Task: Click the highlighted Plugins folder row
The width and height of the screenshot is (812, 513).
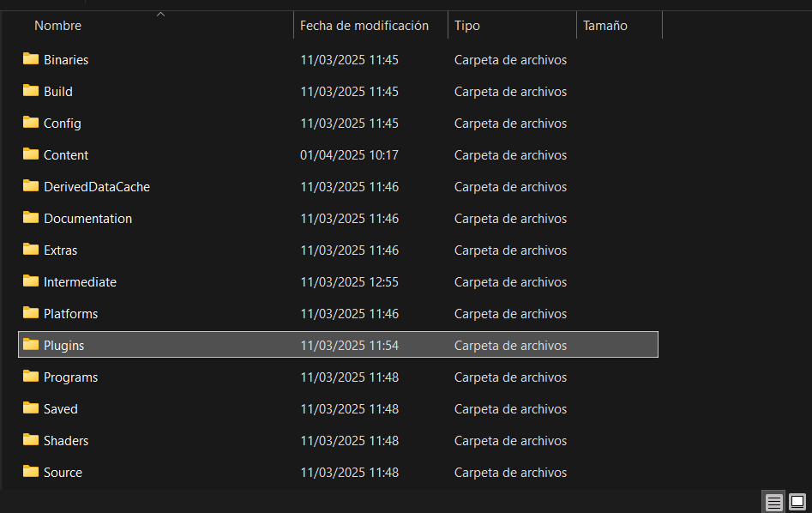Action: pos(338,345)
